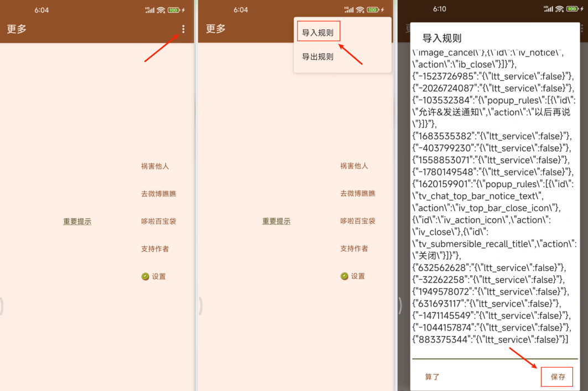Tap the kiwi settings icon in left screen
Viewport: 588px width, 391px height.
[145, 276]
